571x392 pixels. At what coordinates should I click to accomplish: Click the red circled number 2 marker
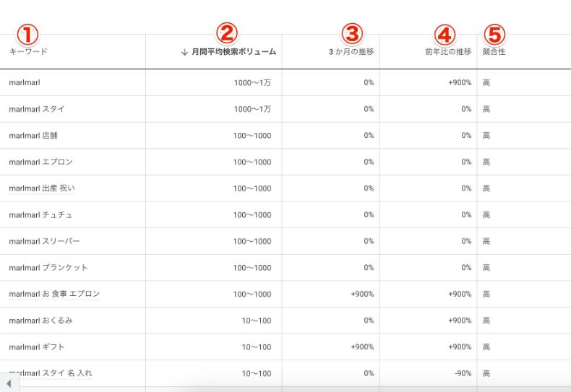pyautogui.click(x=227, y=33)
